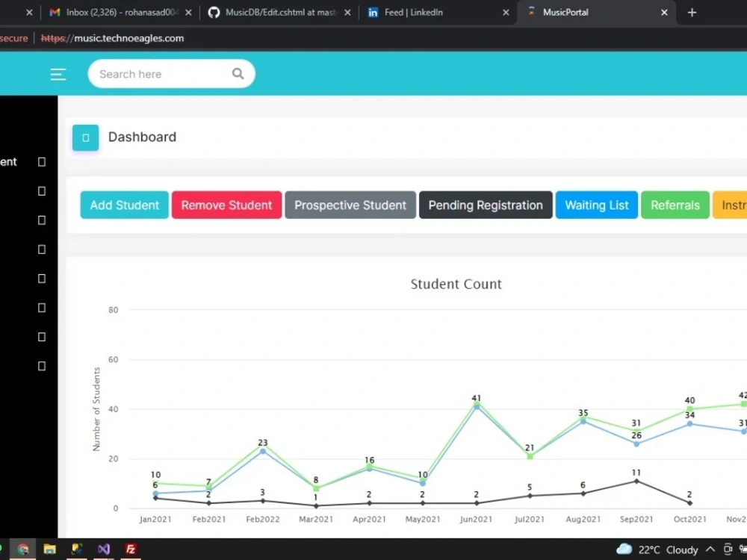This screenshot has width=747, height=560.
Task: Click the fifth sidebar menu icon
Action: click(42, 279)
